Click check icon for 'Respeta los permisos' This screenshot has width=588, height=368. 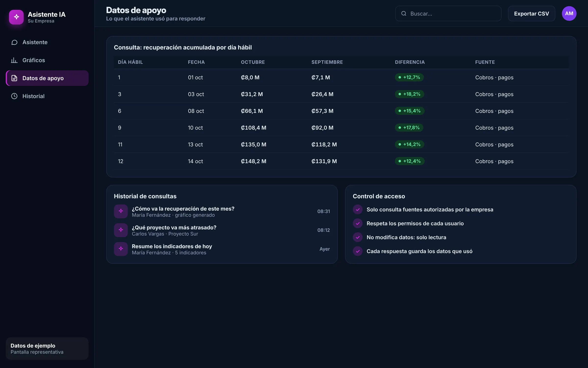click(x=358, y=223)
